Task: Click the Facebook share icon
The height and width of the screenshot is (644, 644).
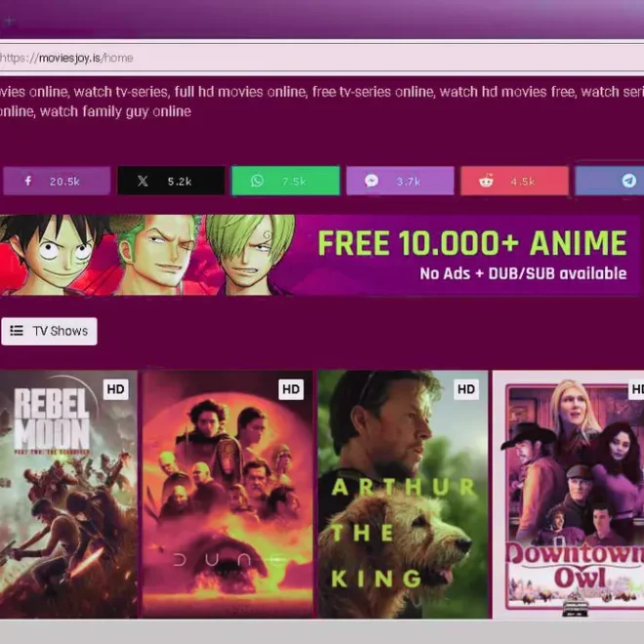Action: click(x=28, y=181)
